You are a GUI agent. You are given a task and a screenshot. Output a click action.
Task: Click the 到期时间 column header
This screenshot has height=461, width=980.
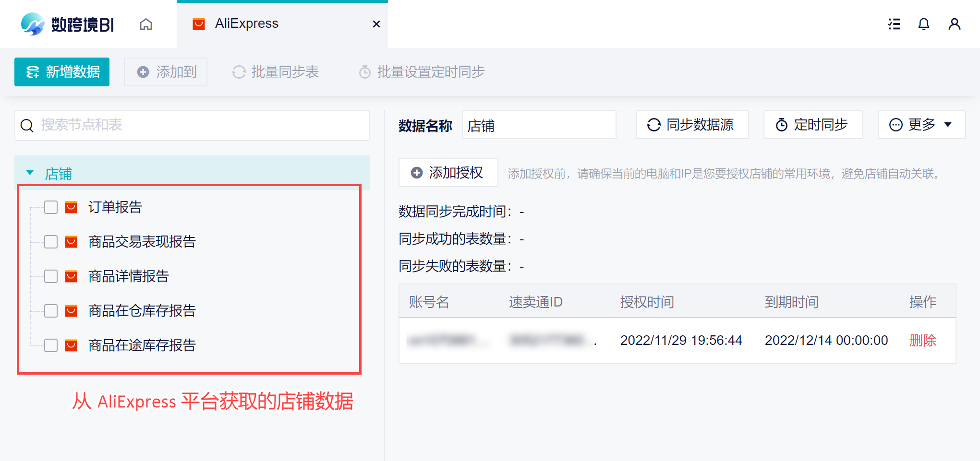click(x=792, y=302)
